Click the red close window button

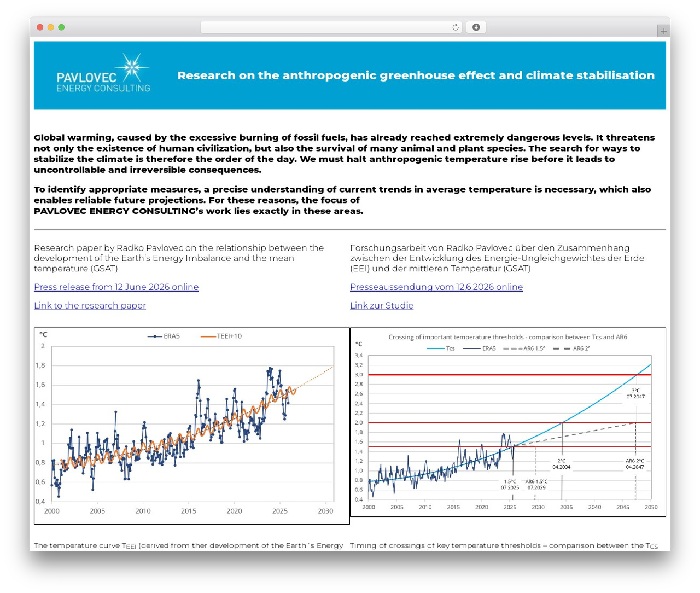pos(40,27)
